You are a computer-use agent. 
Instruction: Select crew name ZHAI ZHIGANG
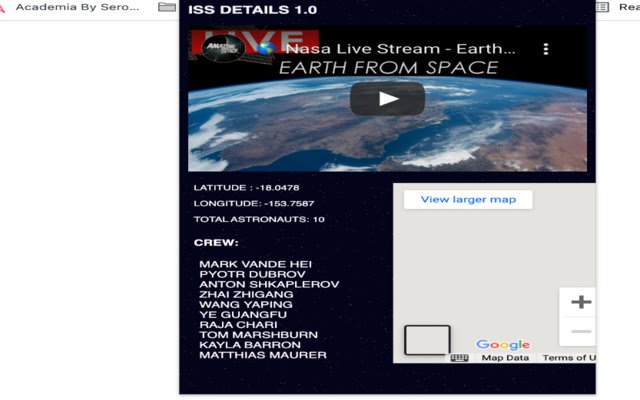[246, 294]
